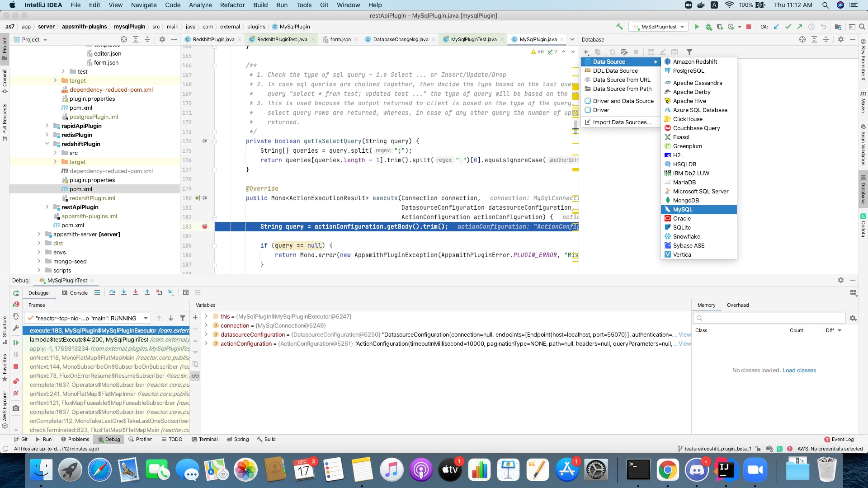Screen dimensions: 868x488
Task: Select MySQL from the data source list
Action: click(x=683, y=210)
